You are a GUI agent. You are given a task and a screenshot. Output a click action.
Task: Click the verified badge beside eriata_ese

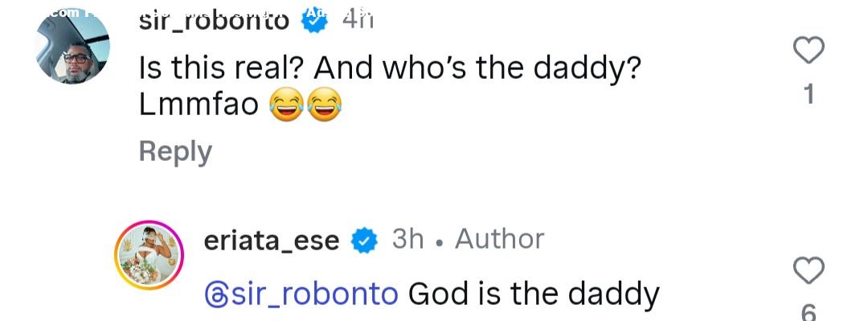(x=364, y=241)
